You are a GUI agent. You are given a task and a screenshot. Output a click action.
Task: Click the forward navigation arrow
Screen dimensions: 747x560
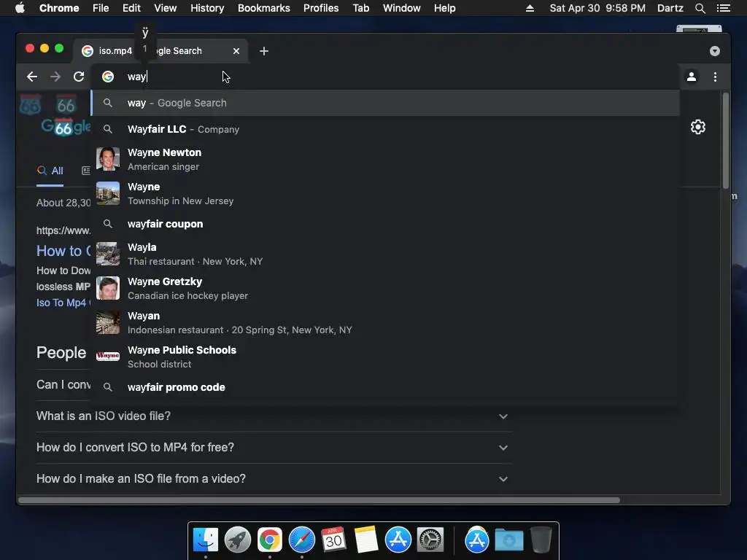pos(55,77)
